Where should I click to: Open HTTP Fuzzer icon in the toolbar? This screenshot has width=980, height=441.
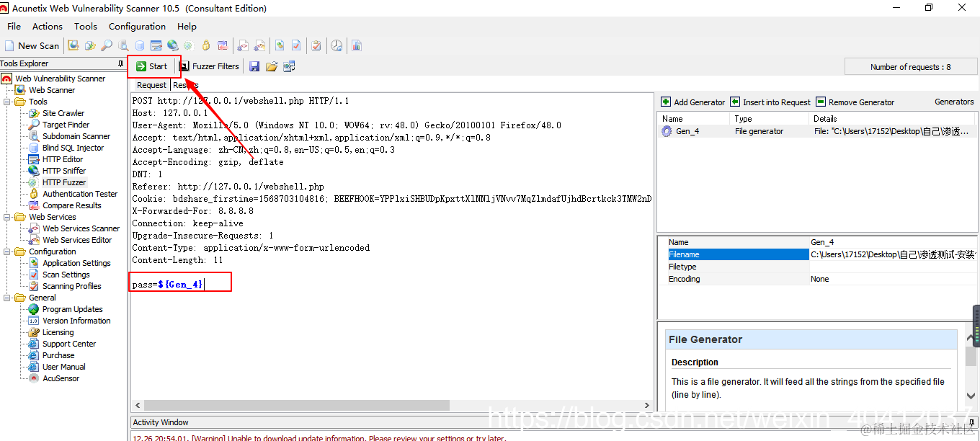tap(189, 45)
